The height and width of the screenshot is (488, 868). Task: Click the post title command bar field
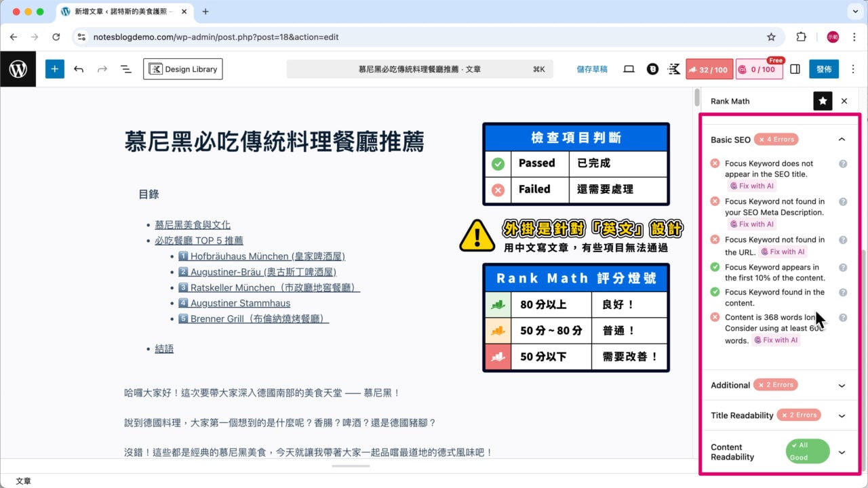click(x=418, y=68)
